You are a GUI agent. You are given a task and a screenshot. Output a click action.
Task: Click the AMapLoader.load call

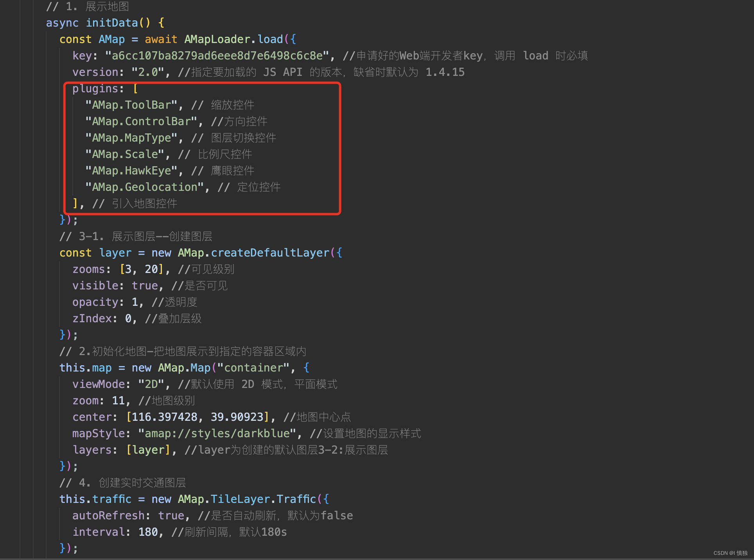coord(233,39)
